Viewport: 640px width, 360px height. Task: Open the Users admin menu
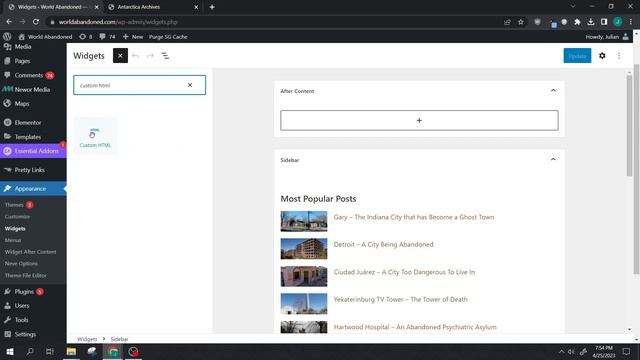pos(22,306)
